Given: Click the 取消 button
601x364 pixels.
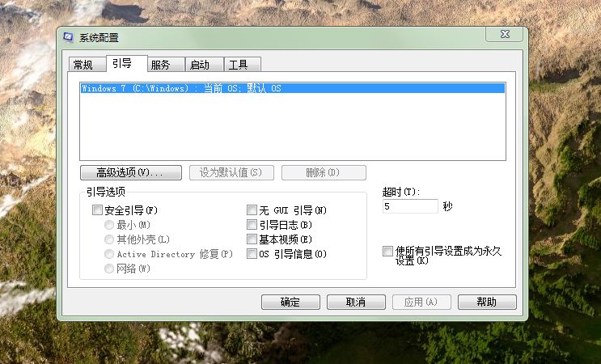Looking at the screenshot, I should (356, 303).
